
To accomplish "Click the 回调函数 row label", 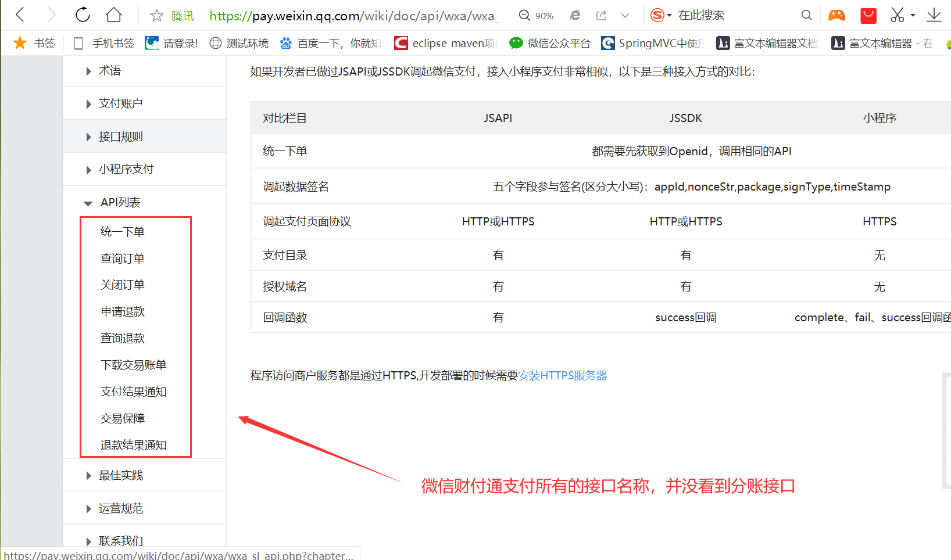I will pyautogui.click(x=285, y=318).
